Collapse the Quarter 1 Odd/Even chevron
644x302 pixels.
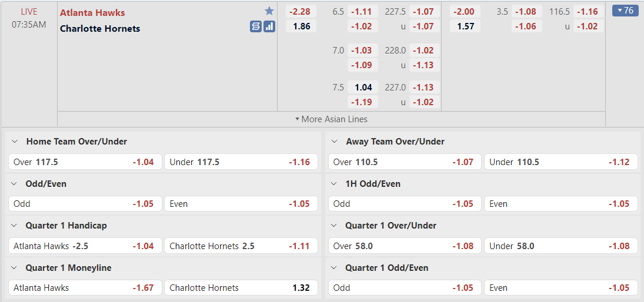[x=335, y=268]
